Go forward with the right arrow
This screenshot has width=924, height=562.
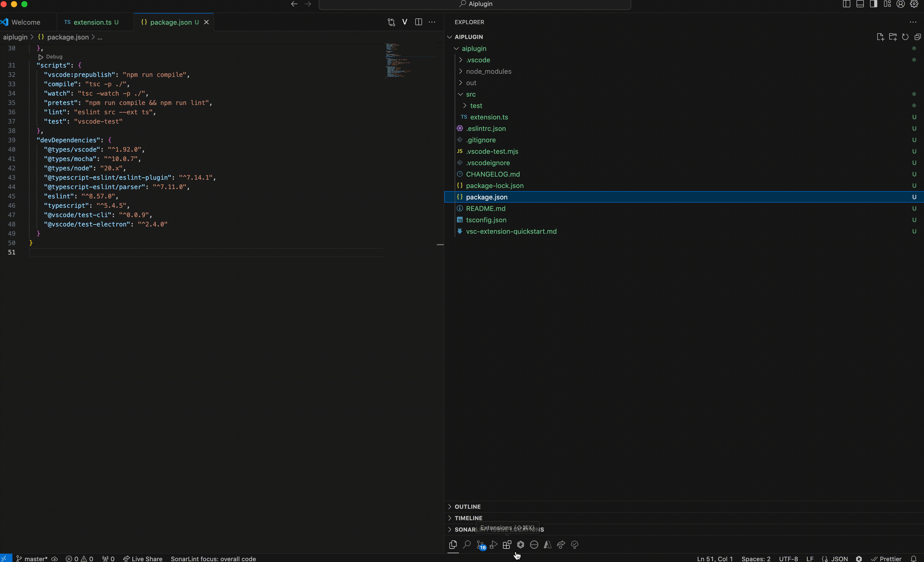308,4
